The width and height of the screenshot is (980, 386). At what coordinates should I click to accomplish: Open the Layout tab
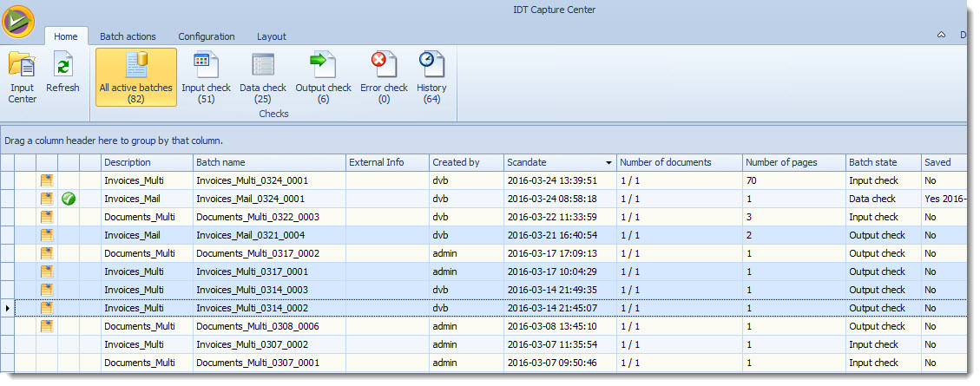pos(271,36)
